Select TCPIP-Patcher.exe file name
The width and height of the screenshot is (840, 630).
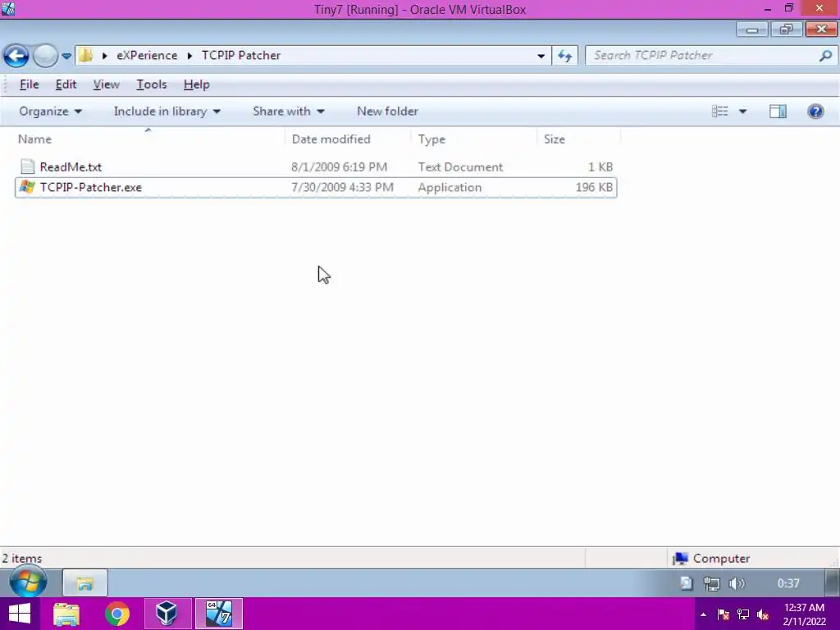[x=90, y=188]
